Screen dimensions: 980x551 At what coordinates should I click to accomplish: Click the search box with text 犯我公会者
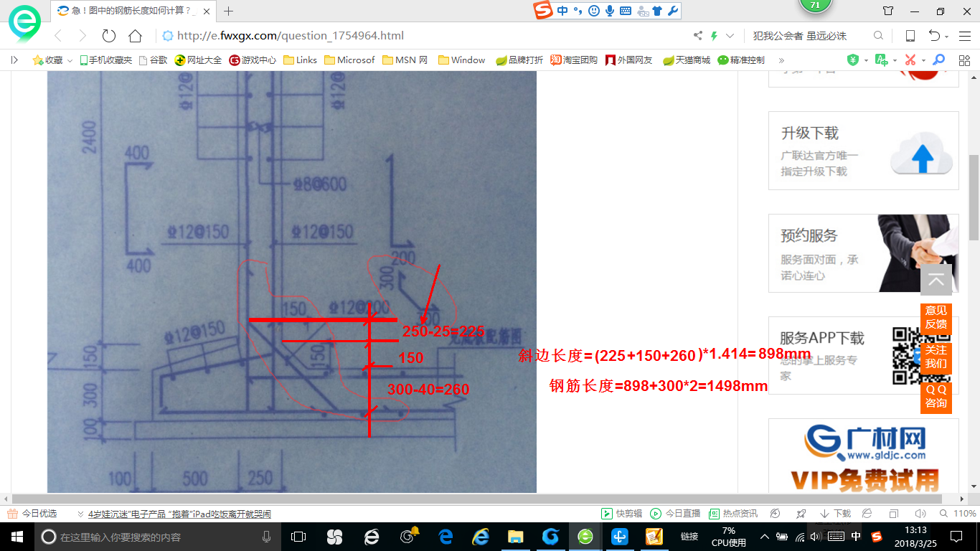pos(800,36)
